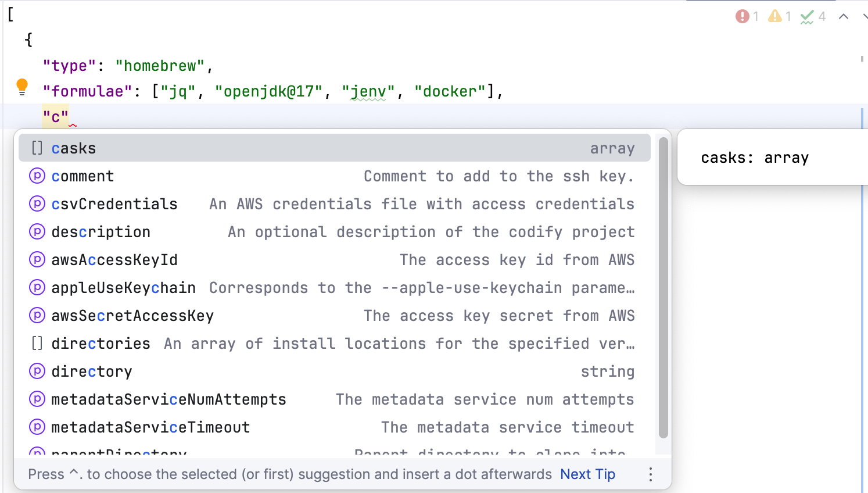Pick the directories array suggestion
Image resolution: width=868 pixels, height=493 pixels.
(x=101, y=344)
